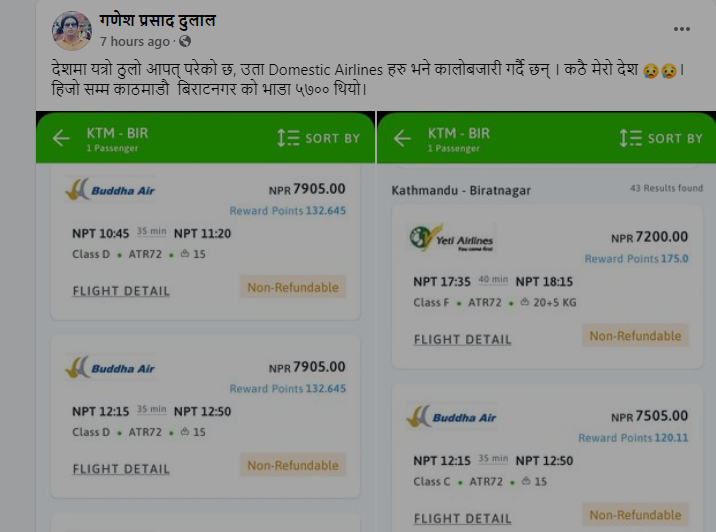Screen dimensions: 716x532
Task: Open FLIGHT DETAIL for left Buddha Air 12:15 flight
Action: tap(121, 469)
